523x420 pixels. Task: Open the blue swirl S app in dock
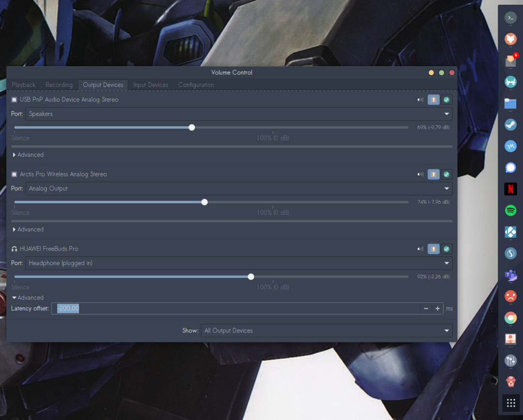pos(511,254)
